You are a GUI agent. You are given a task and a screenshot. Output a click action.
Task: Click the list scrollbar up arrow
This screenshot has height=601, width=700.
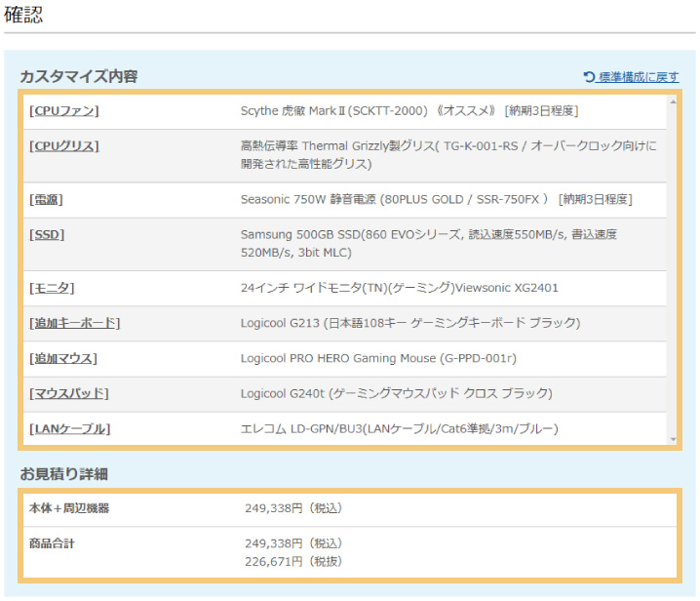tap(673, 101)
